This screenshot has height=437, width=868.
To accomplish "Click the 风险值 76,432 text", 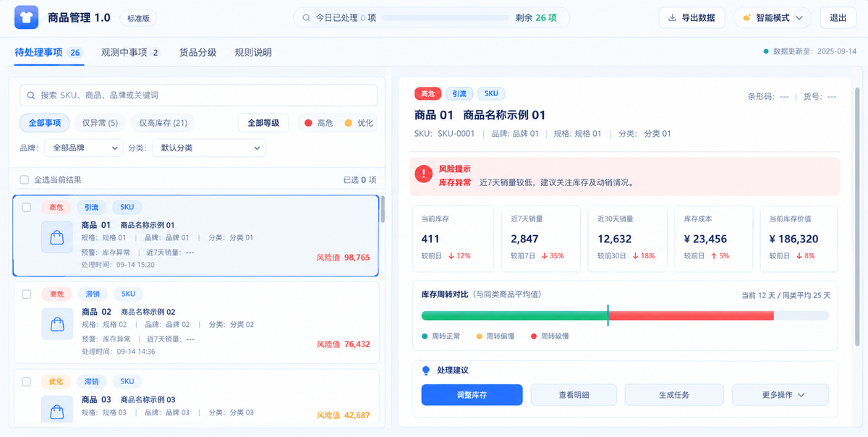I will (x=344, y=344).
